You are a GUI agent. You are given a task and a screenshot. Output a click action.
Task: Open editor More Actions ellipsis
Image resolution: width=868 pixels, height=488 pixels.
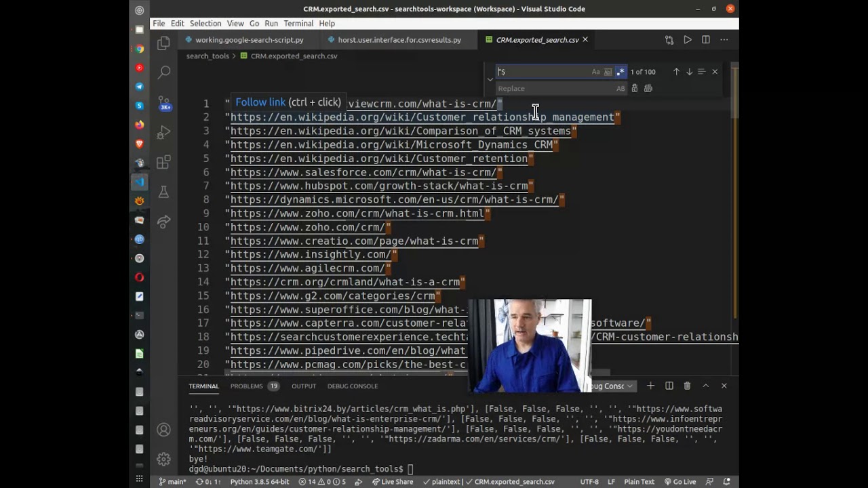pos(724,40)
